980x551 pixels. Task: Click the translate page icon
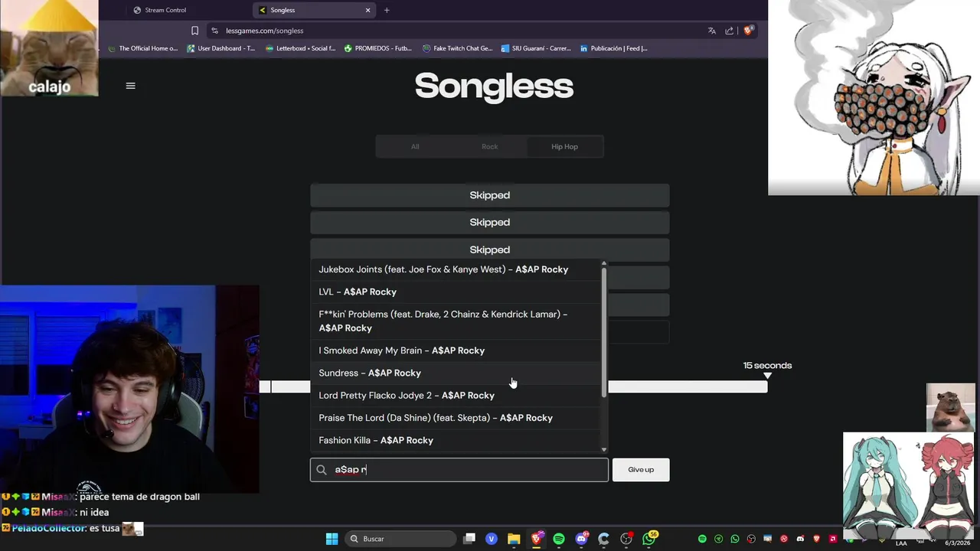[712, 31]
